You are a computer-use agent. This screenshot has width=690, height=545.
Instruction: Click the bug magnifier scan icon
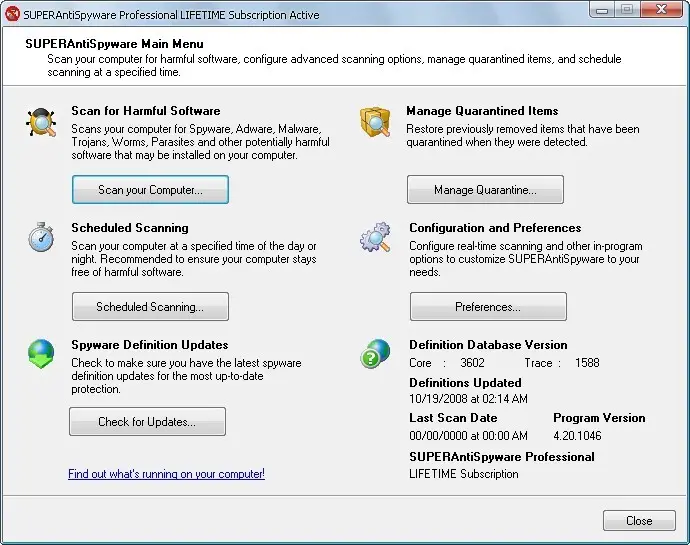click(x=41, y=122)
